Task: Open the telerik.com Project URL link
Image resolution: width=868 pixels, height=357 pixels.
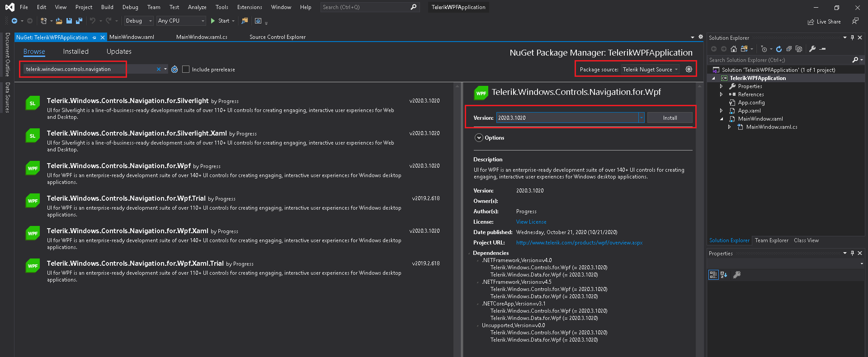Action: click(x=579, y=243)
